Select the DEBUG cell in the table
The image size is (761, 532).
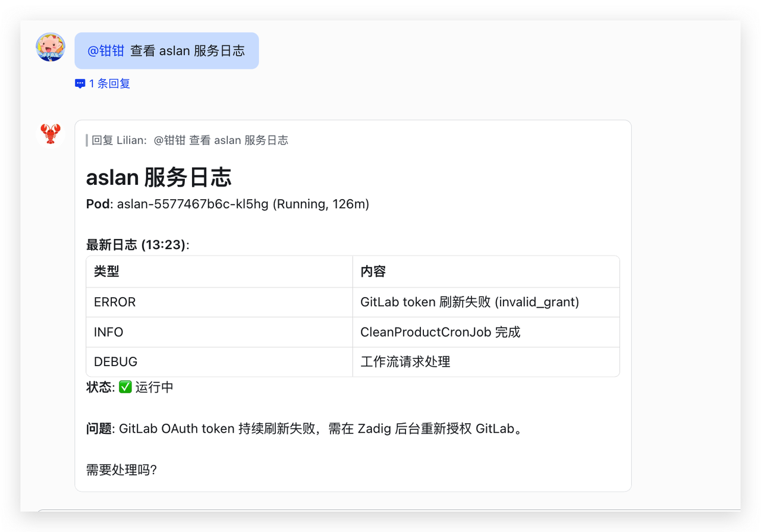pos(115,361)
